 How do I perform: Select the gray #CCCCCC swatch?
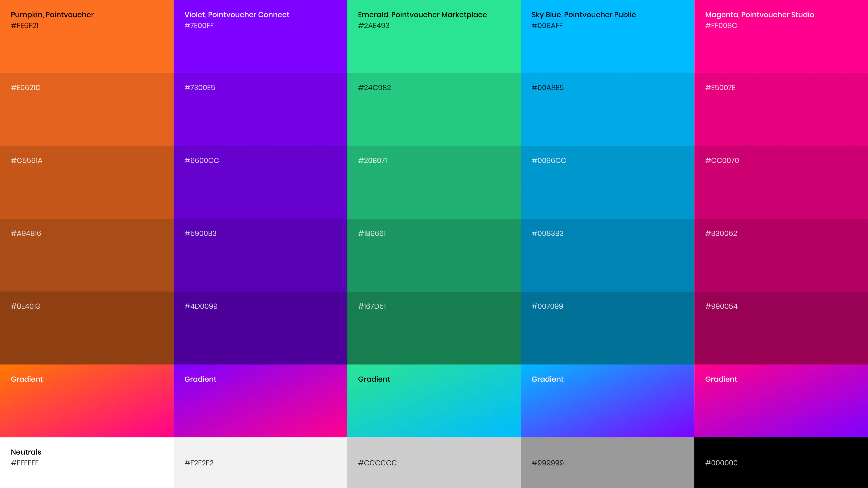coord(434,463)
